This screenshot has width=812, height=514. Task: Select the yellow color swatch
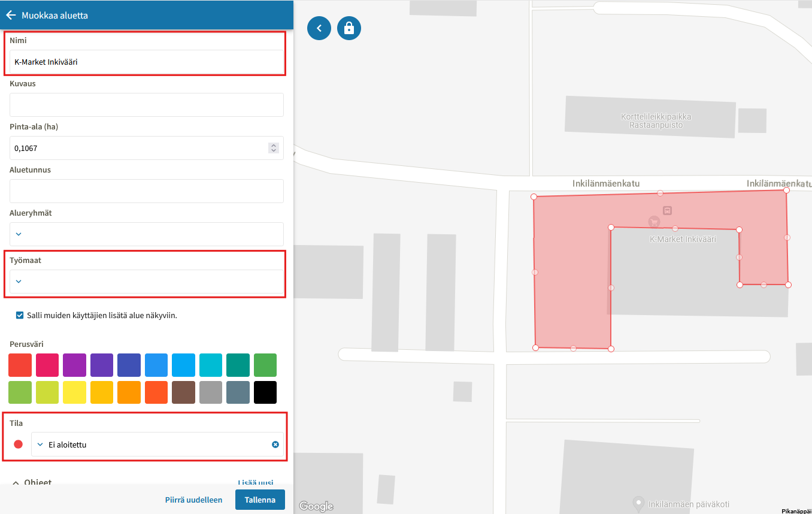(74, 392)
